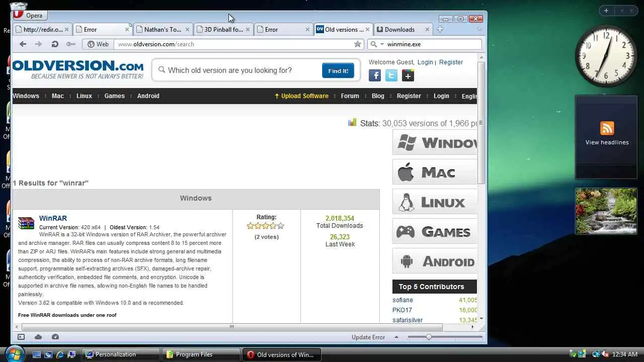Click the WinRAR program icon
Screen dimensions: 644x362
tap(26, 223)
